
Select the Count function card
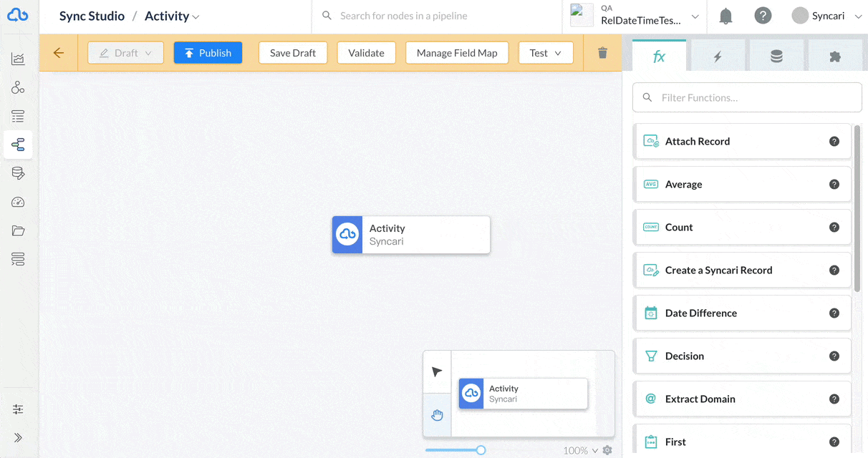pyautogui.click(x=742, y=227)
